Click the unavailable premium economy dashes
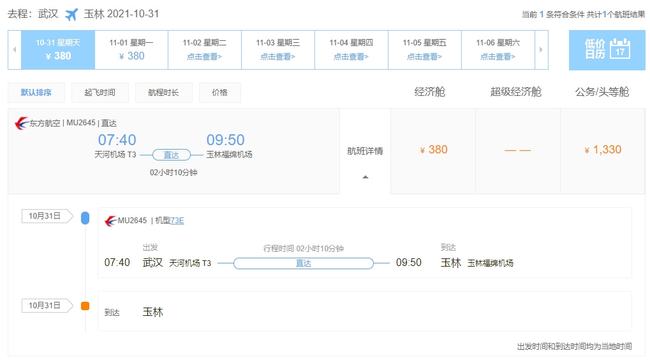 [x=517, y=150]
